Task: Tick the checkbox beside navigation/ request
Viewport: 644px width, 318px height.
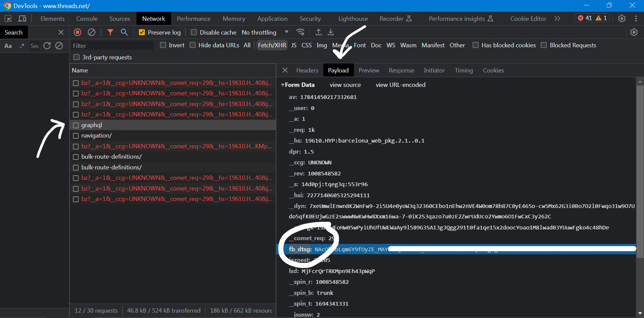Action: point(76,136)
